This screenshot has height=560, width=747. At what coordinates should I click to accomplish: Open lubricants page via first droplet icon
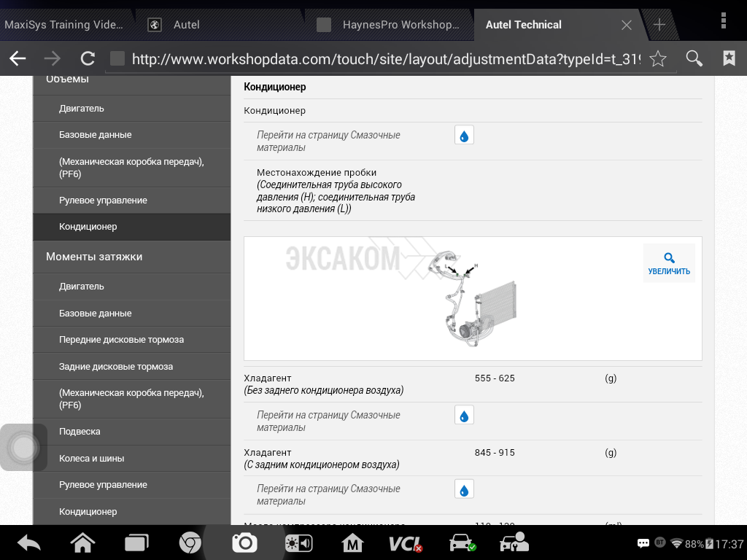coord(464,136)
